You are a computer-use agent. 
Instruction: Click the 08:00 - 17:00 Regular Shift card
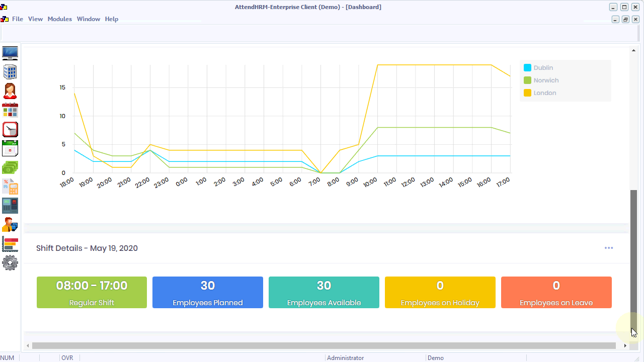tap(92, 292)
